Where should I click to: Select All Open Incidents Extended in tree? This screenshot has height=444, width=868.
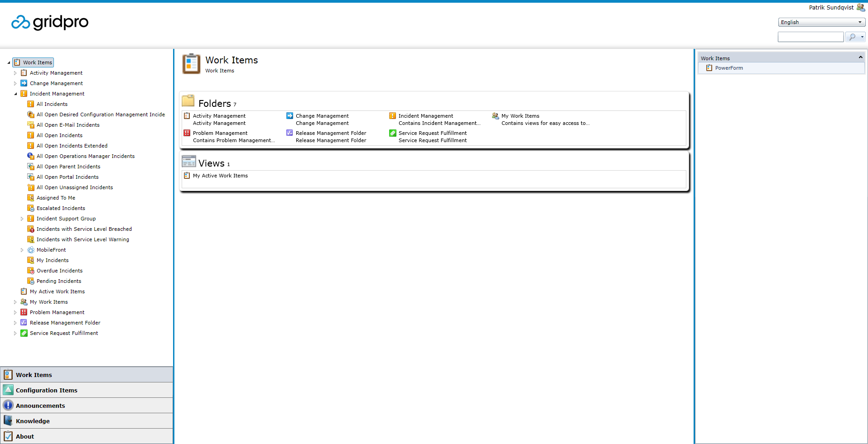point(72,146)
